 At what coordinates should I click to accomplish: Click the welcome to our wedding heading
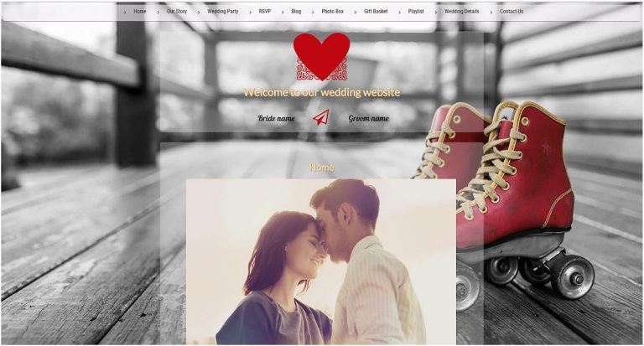(321, 92)
